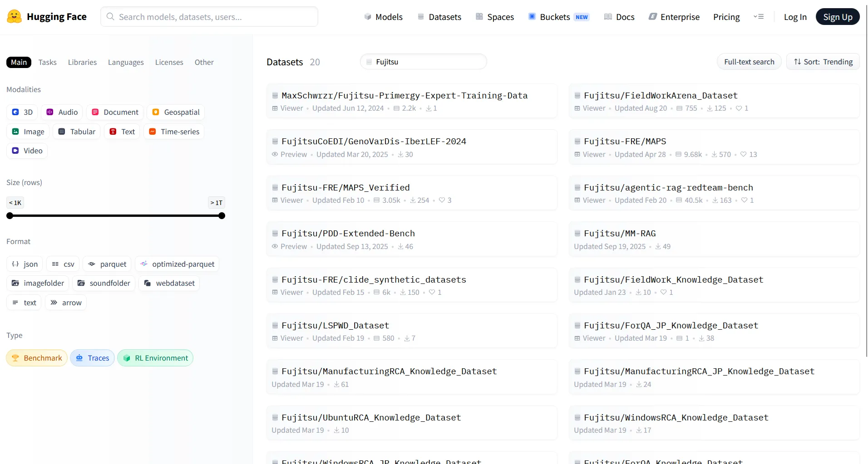Viewport: 868px width, 464px height.
Task: Open the Pricing page link
Action: pyautogui.click(x=726, y=17)
